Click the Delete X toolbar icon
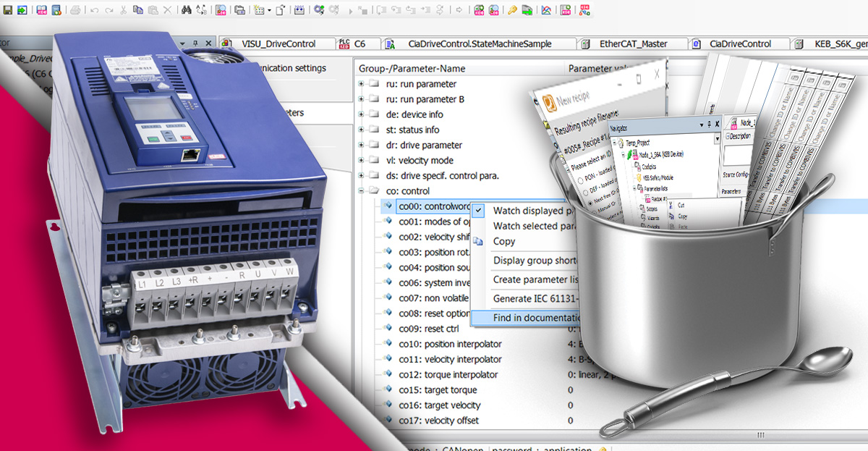 168,10
